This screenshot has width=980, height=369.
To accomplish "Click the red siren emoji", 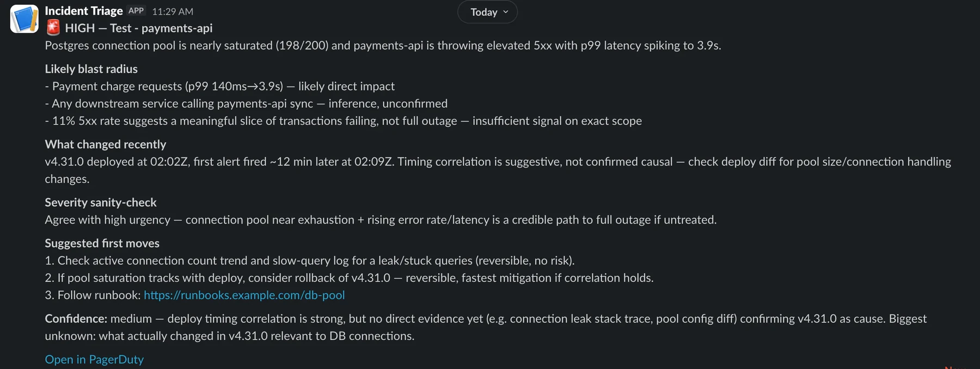I will pyautogui.click(x=53, y=28).
